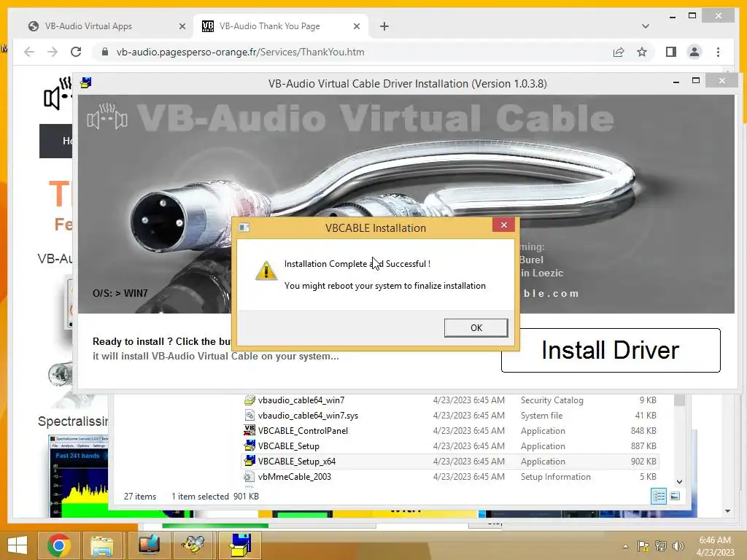Open the Chrome tab search dropdown
The height and width of the screenshot is (560, 747).
[x=645, y=26]
